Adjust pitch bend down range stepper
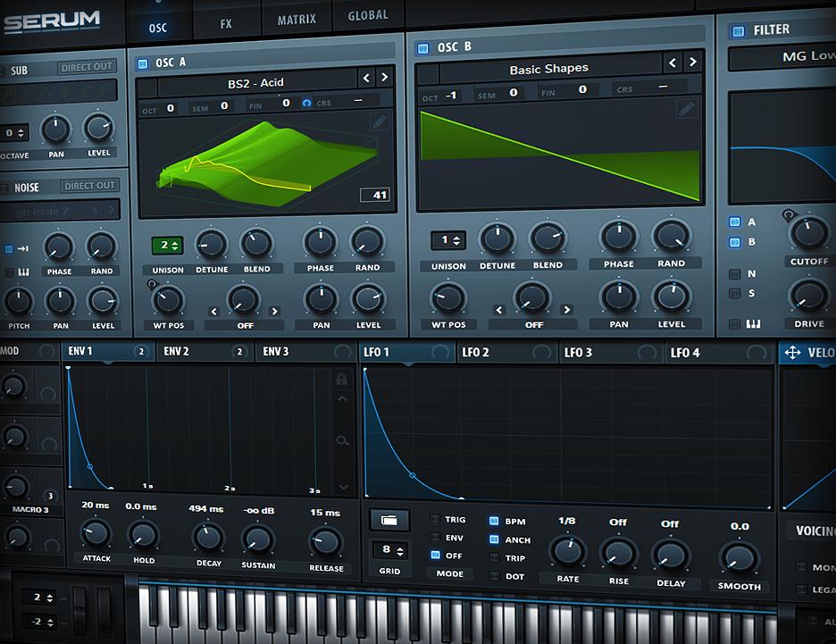836x644 pixels. pos(41,622)
